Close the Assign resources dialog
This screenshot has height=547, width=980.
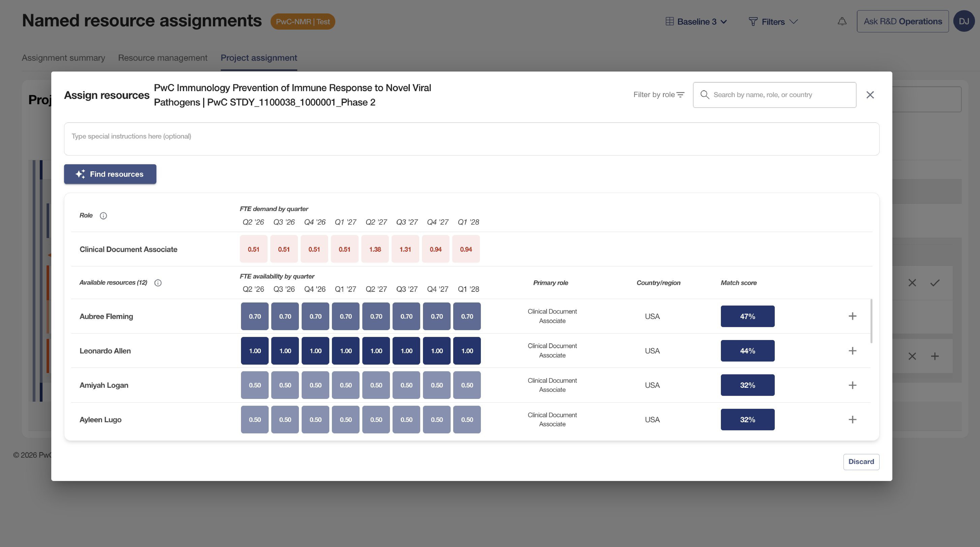pyautogui.click(x=870, y=95)
